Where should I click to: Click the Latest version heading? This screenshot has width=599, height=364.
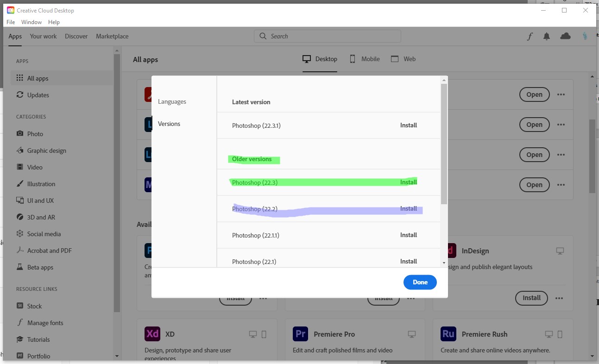pos(251,102)
